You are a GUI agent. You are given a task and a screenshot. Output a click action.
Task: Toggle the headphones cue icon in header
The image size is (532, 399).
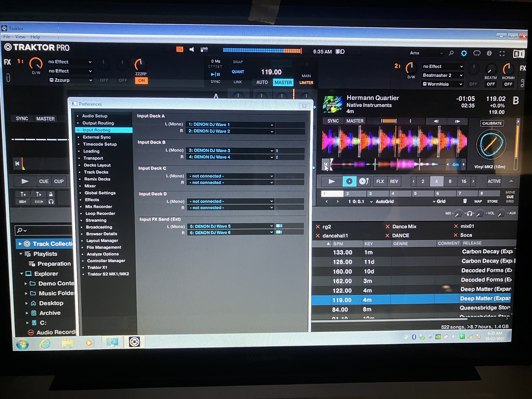point(477,54)
